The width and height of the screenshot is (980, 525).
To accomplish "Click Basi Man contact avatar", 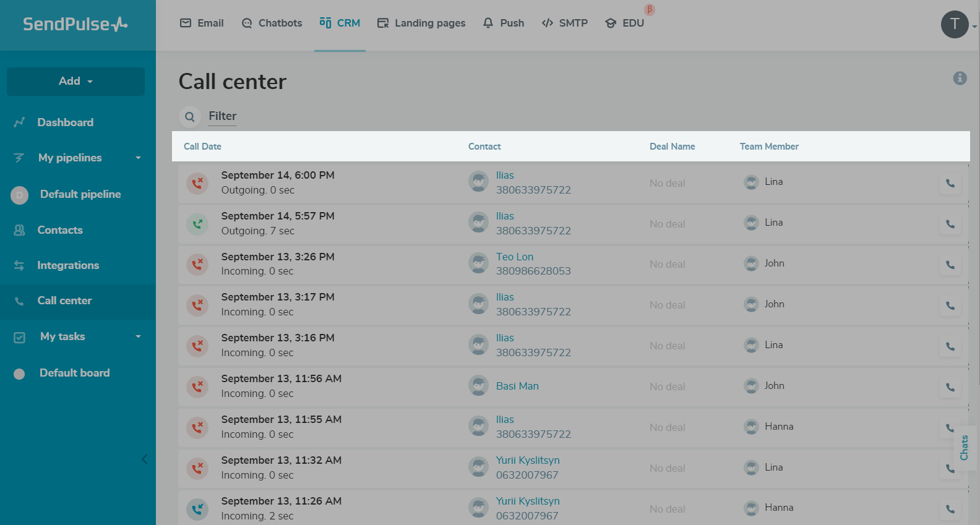I will pyautogui.click(x=478, y=386).
